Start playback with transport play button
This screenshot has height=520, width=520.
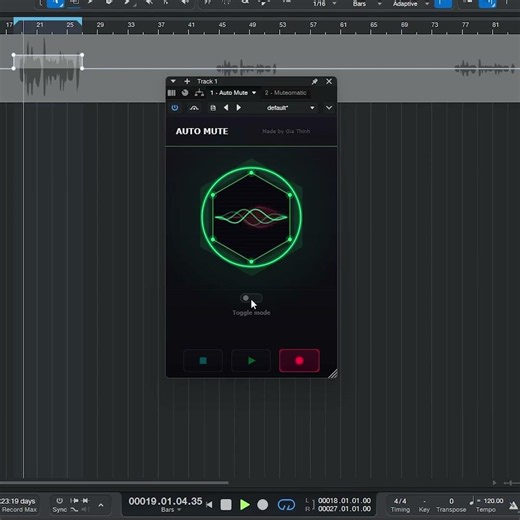tap(245, 505)
